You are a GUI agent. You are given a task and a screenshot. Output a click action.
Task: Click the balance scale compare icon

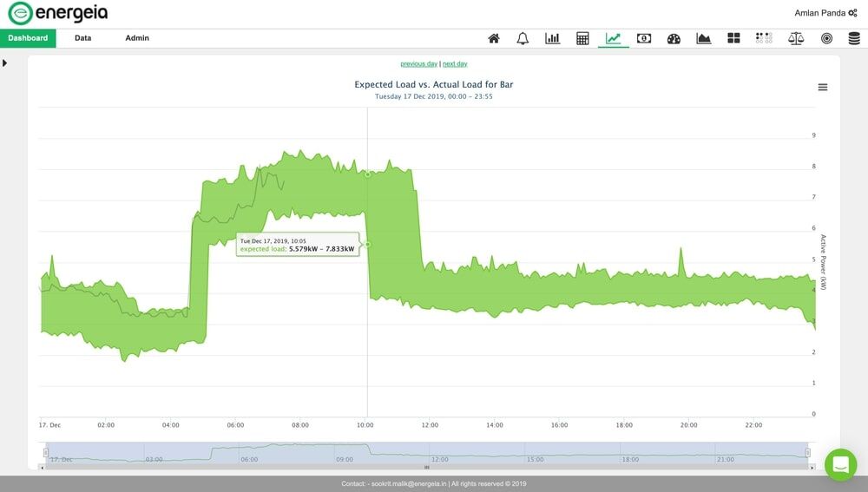(796, 38)
